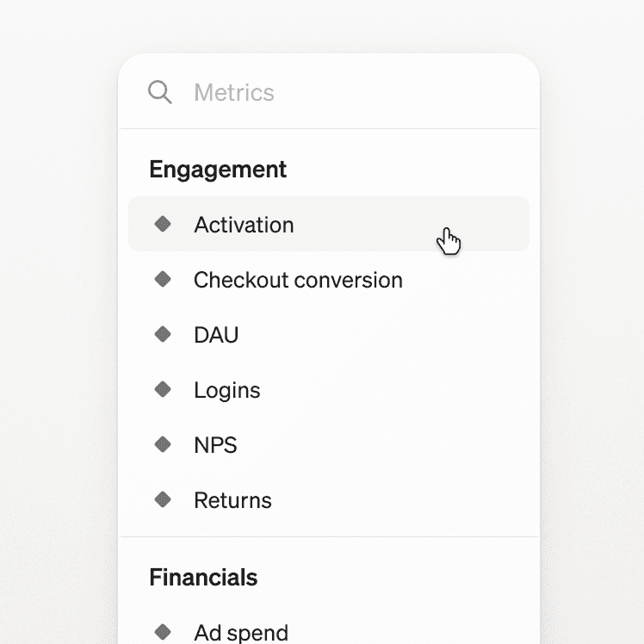Click the Metrics placeholder text
The image size is (644, 644).
pos(234,92)
